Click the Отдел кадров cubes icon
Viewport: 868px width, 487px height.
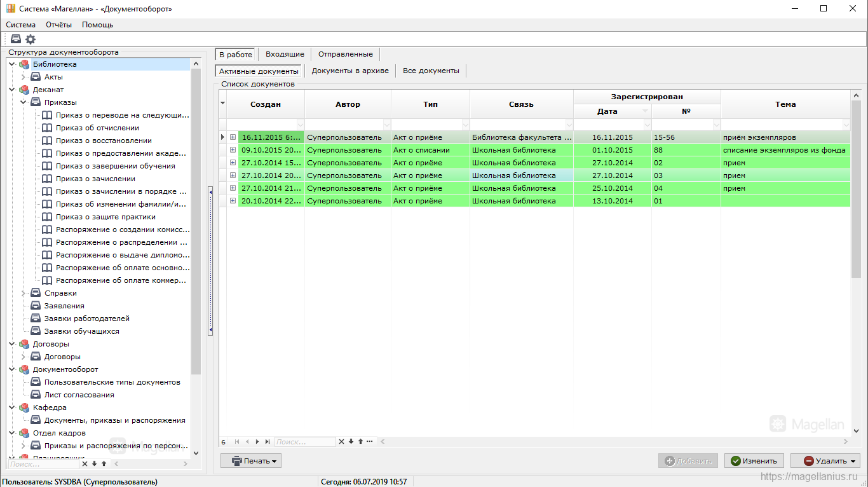24,433
